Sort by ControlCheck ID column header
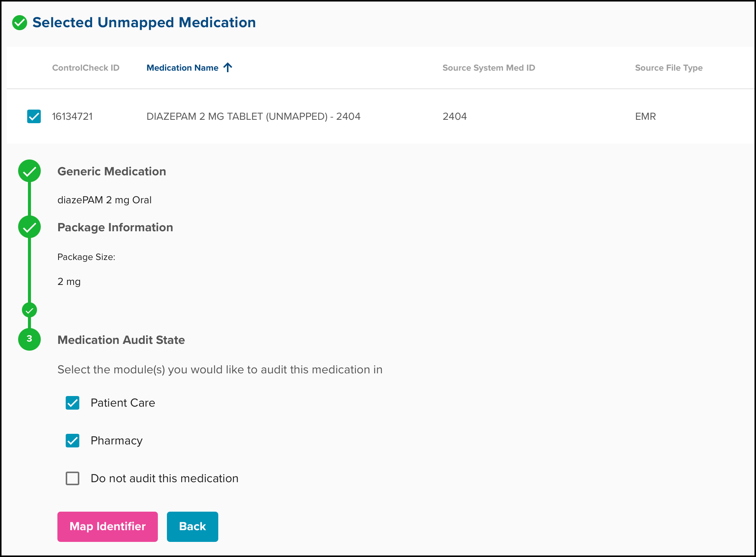The image size is (756, 557). (x=86, y=68)
